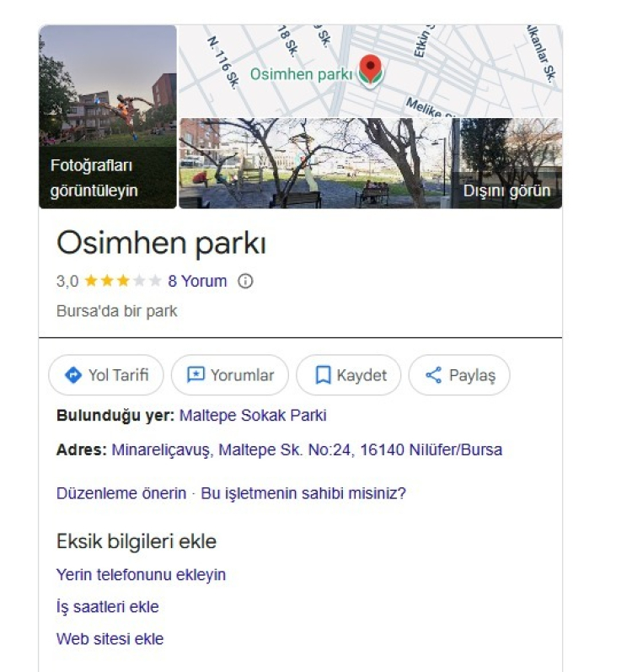Click the directions arrow icon in Yol Tarifi
Screen dimensions: 632x672
(x=73, y=375)
